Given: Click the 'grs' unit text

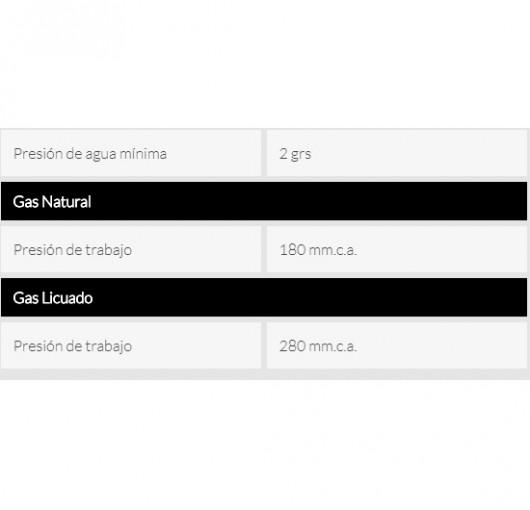Looking at the screenshot, I should (x=301, y=155).
